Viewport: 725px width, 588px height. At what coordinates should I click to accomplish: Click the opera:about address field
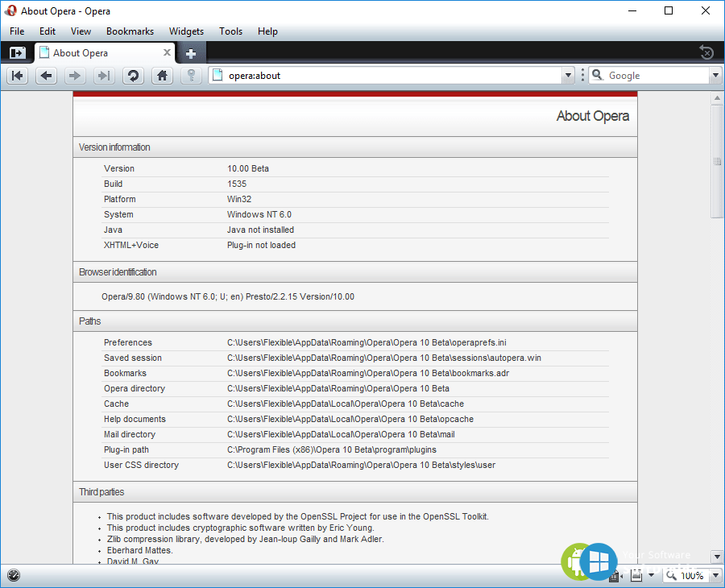pos(386,76)
